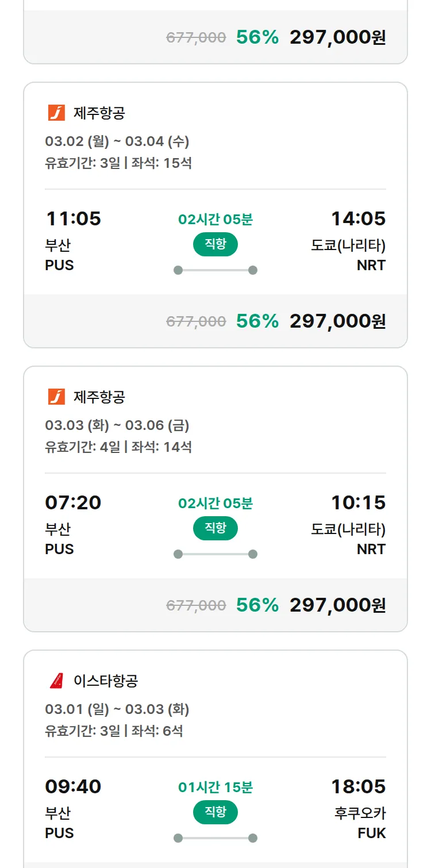
Task: Click the 14:05 arrival at Narita
Action: [x=358, y=218]
